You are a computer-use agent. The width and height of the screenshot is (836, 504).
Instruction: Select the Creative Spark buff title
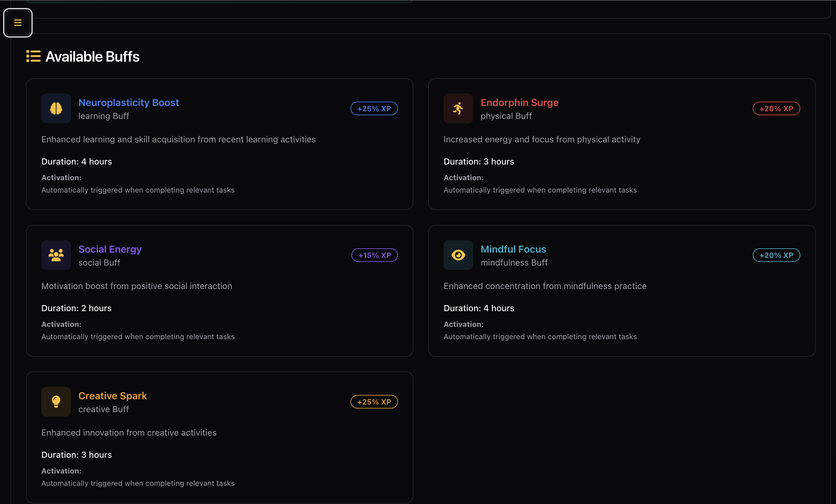point(112,396)
